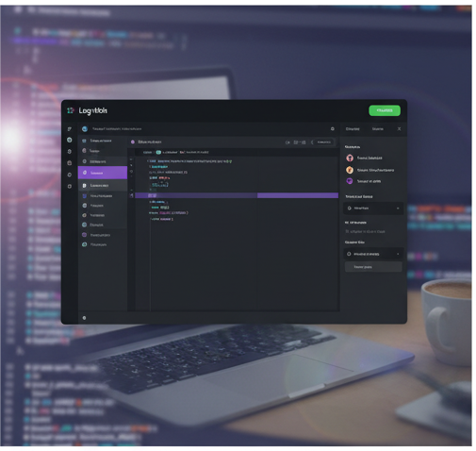The height and width of the screenshot is (451, 476).
Task: Open the topmost item in the sidebar list
Action: click(103, 141)
